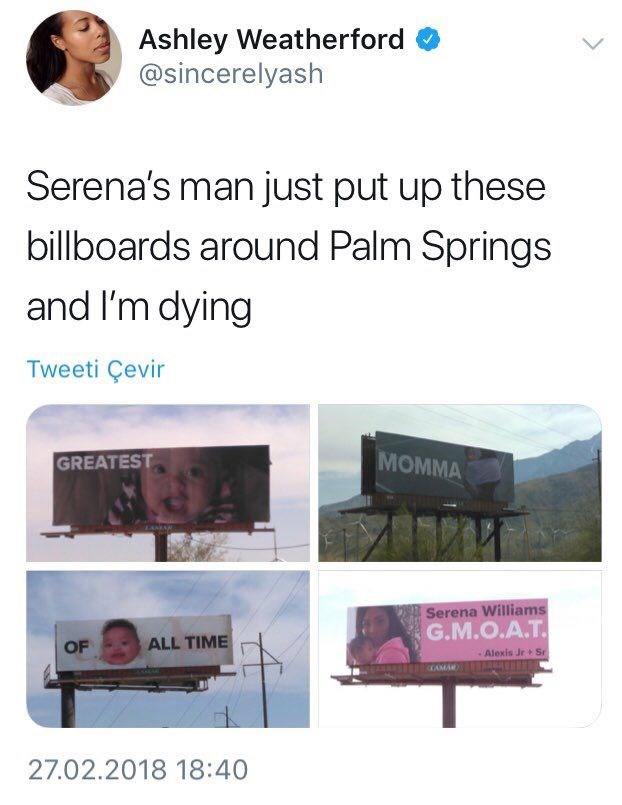This screenshot has width=622, height=805.
Task: Click the "G.M.O.A.T." lettering on pink billboard
Action: (485, 631)
